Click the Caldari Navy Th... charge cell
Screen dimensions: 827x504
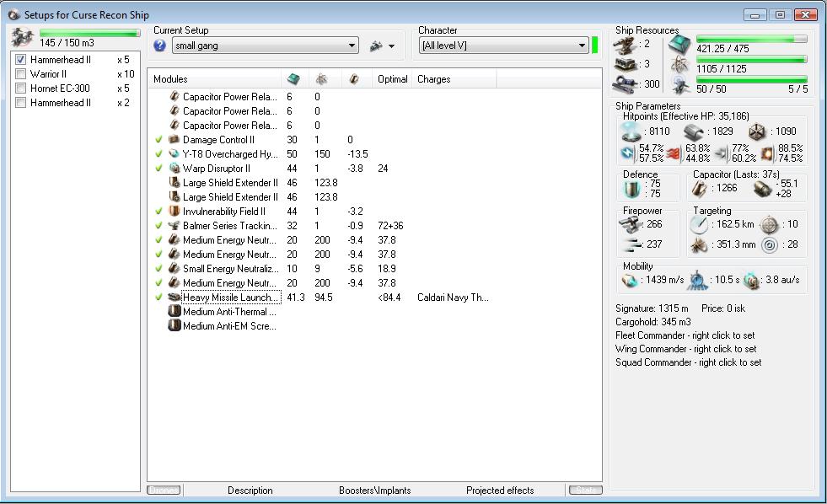tap(453, 298)
